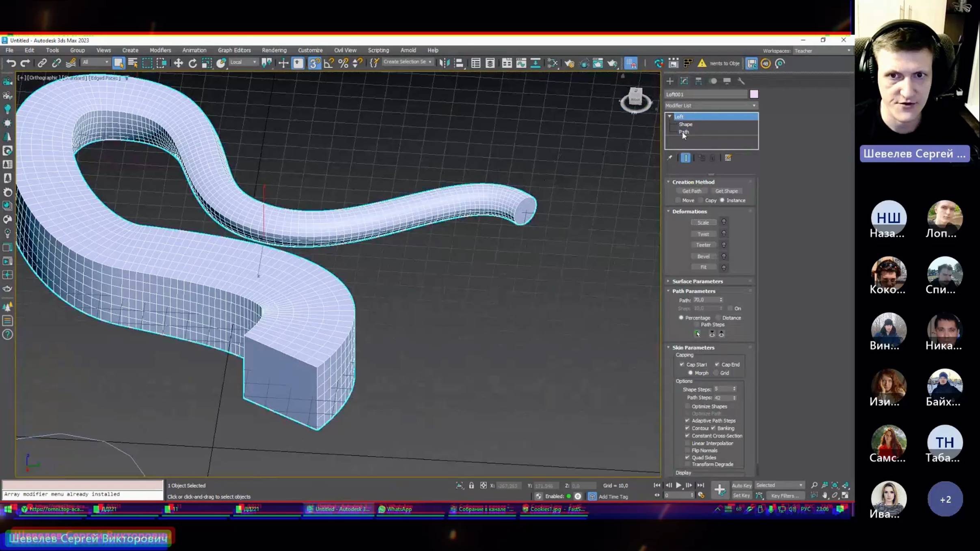Click the ViewCube navigation widget
Image resolution: width=980 pixels, height=551 pixels.
tap(635, 100)
